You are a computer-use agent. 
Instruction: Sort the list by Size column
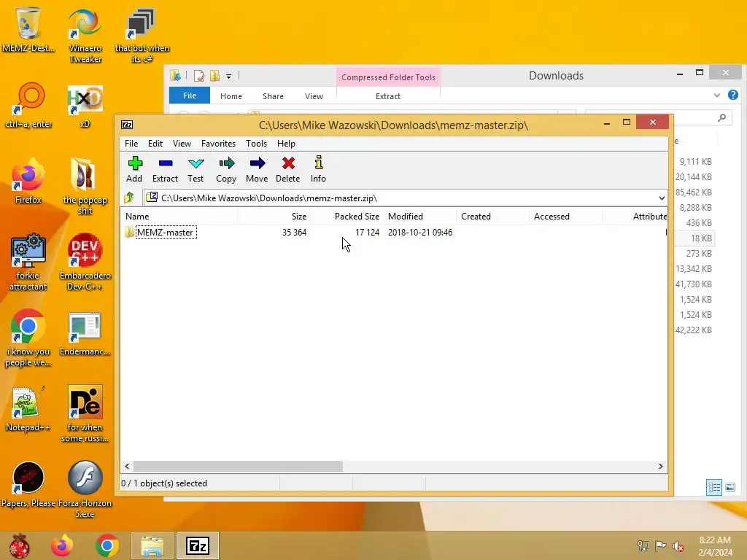pyautogui.click(x=274, y=216)
